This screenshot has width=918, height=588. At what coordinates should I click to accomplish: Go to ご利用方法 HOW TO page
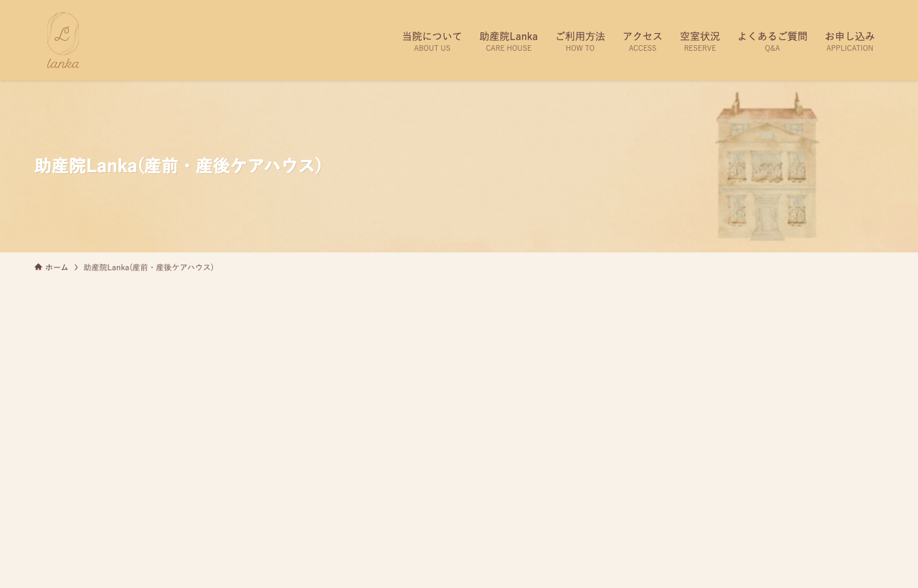(x=580, y=41)
